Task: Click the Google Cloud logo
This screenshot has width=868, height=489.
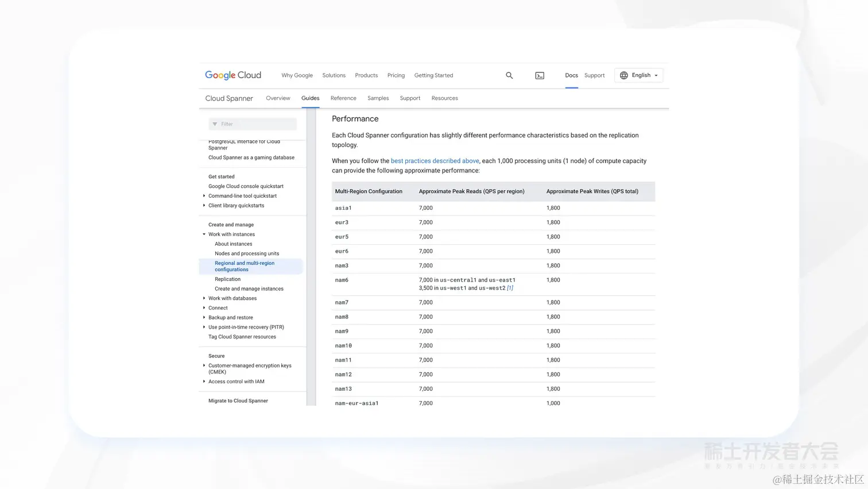Action: click(233, 75)
